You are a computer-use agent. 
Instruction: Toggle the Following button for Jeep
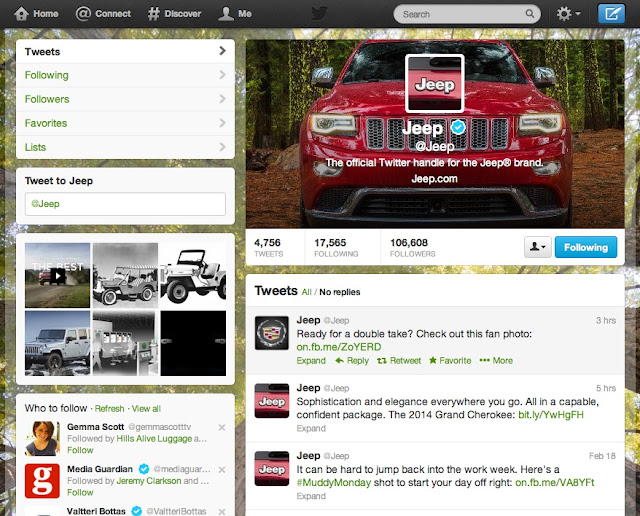click(585, 247)
